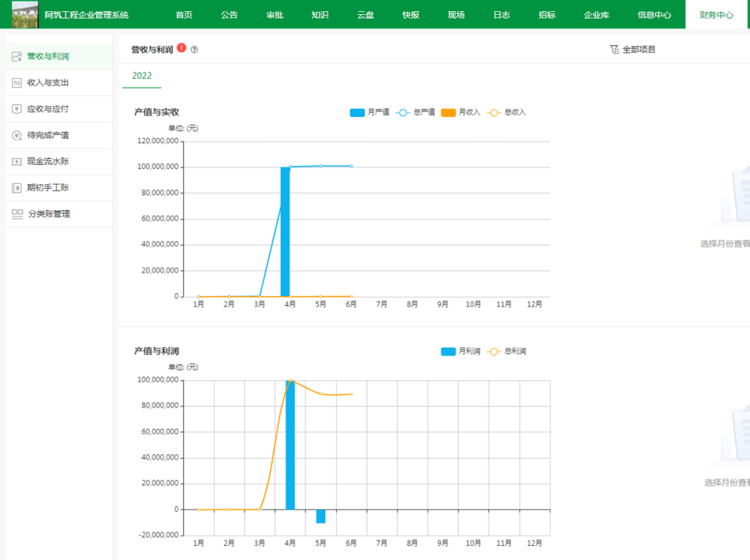The image size is (750, 560).
Task: Open 收入与支出 sidebar item
Action: tap(59, 82)
